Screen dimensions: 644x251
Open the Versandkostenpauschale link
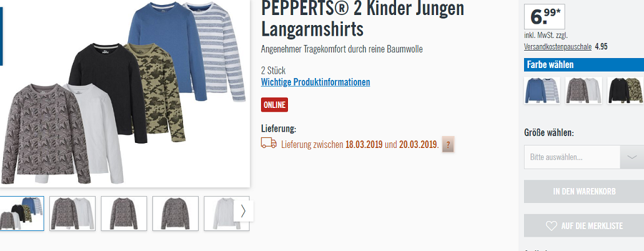coord(558,46)
